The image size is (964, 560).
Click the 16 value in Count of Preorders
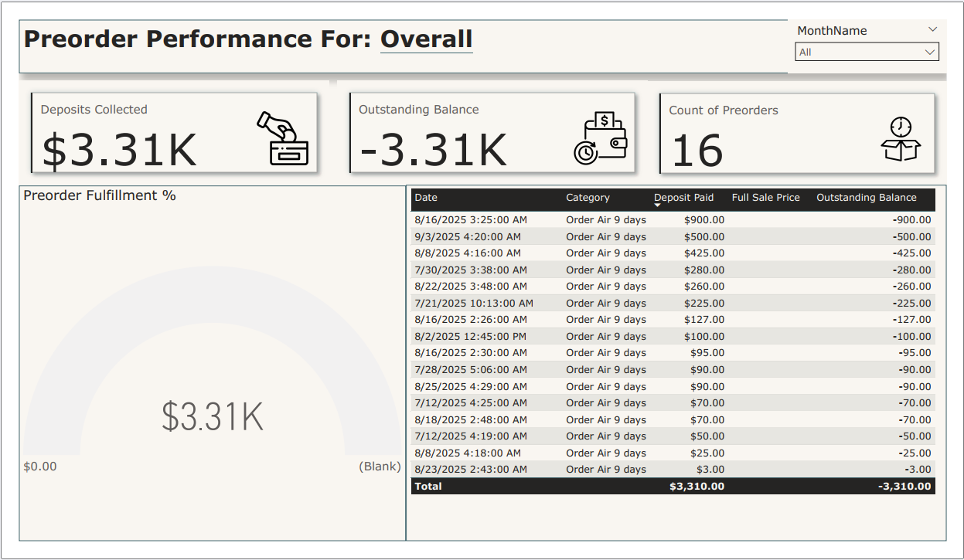697,151
